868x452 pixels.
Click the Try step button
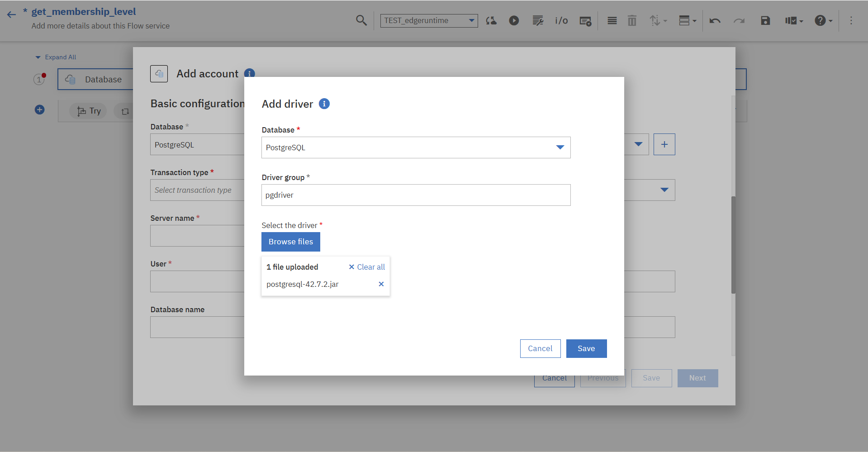[88, 111]
